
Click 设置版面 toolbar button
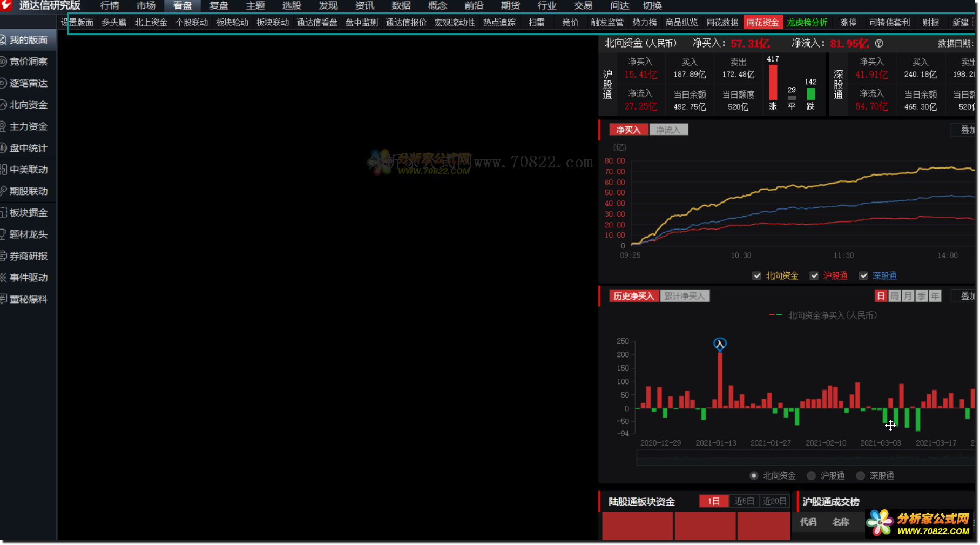[77, 23]
